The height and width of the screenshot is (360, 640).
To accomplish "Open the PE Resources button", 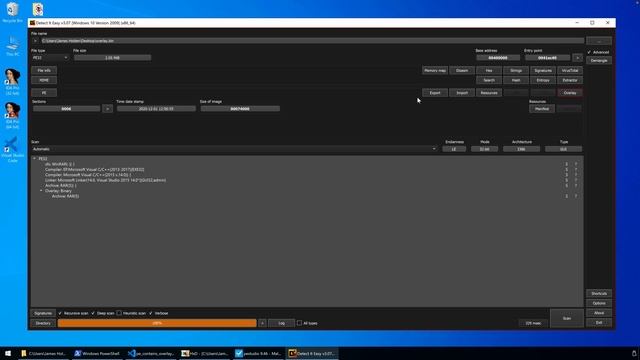I will point(489,93).
